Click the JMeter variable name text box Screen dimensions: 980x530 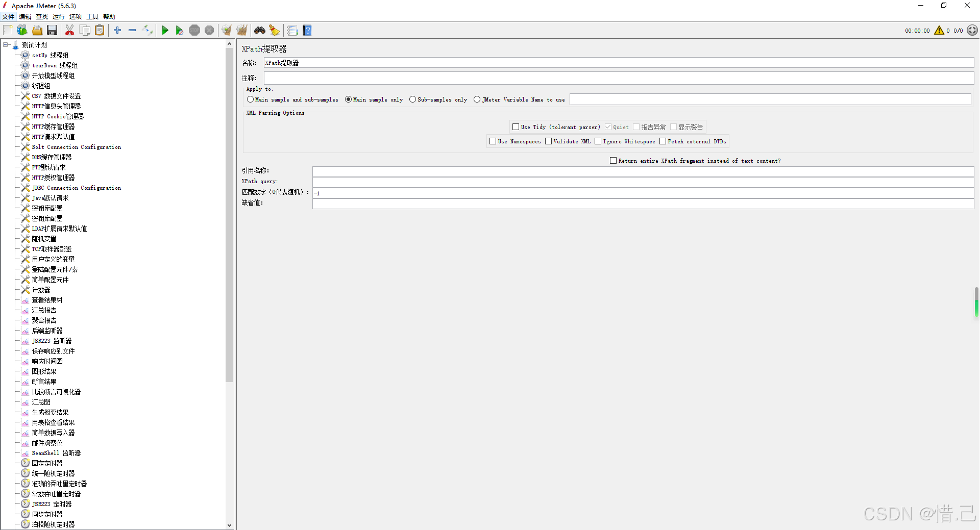coord(770,99)
